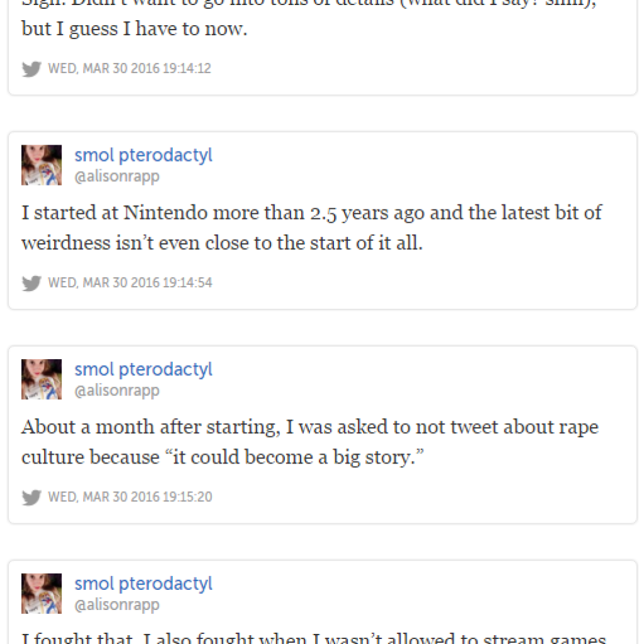Click 'smol pterodactyl' name on rape culture tweet

click(143, 369)
